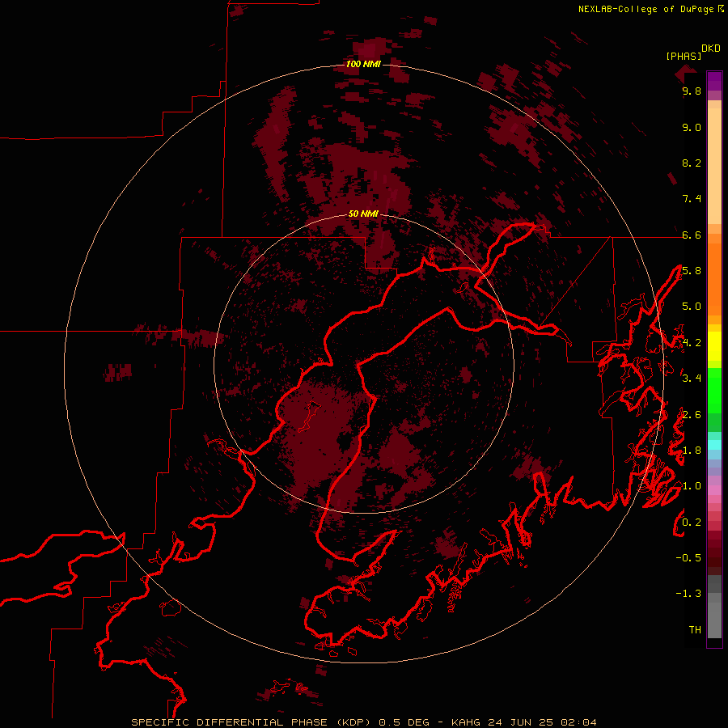The image size is (728, 728).
Task: Click the 3.4 legend value
Action: (692, 379)
